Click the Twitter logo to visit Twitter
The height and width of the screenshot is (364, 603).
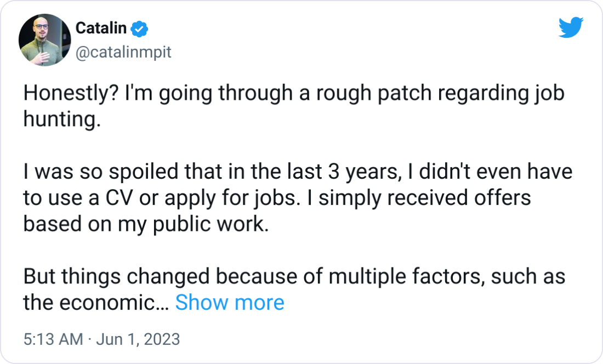click(x=571, y=27)
